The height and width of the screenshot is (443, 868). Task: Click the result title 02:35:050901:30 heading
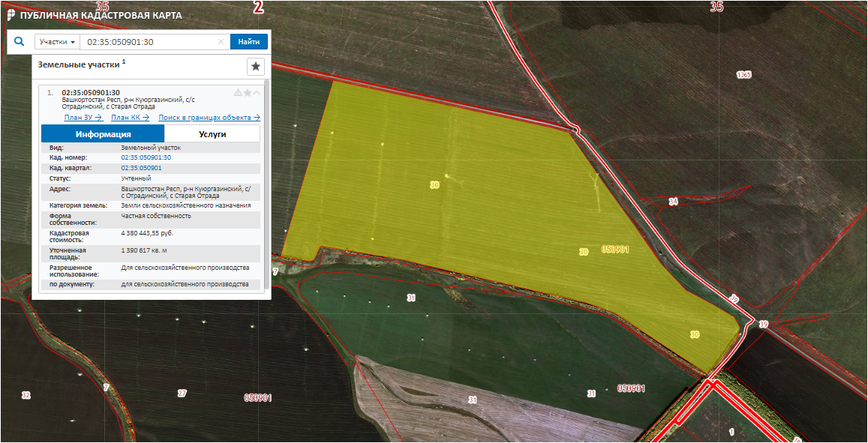tap(91, 92)
